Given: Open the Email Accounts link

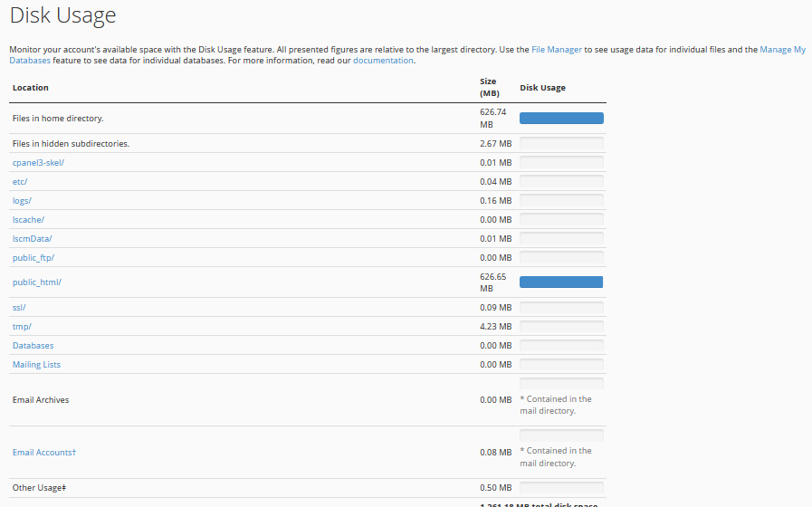Looking at the screenshot, I should click(43, 453).
